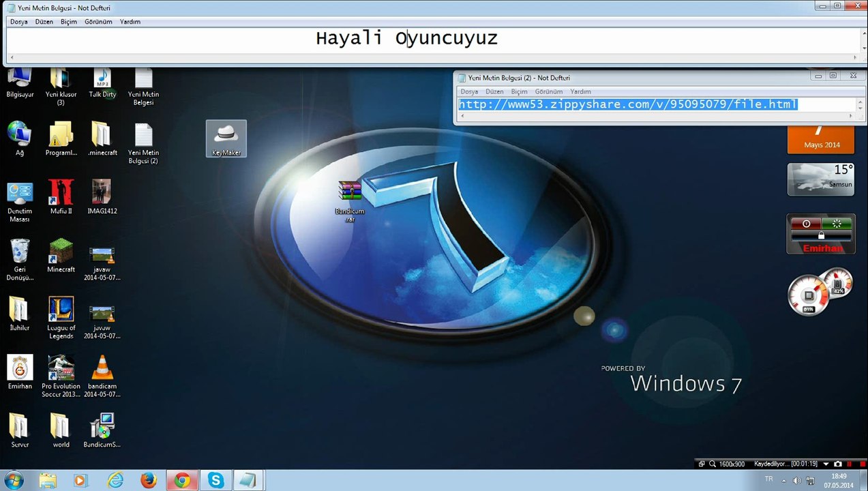Image resolution: width=868 pixels, height=491 pixels.
Task: Select the Minecraft shortcut icon
Action: tap(61, 256)
